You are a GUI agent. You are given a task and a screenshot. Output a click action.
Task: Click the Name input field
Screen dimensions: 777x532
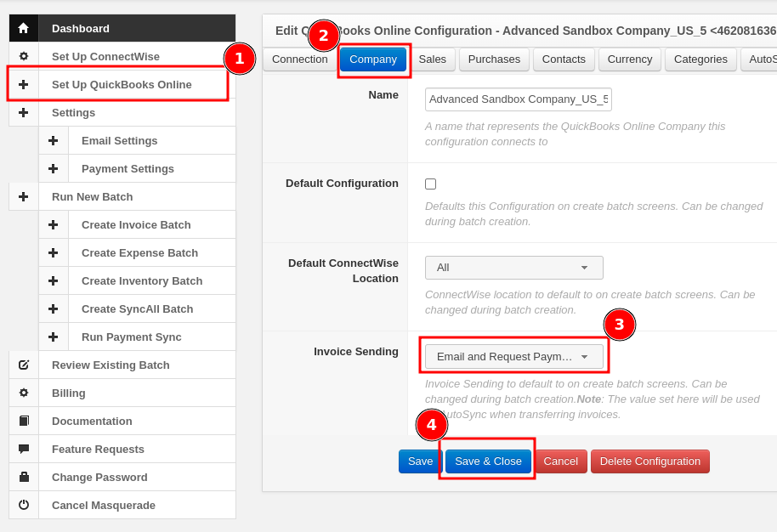point(519,99)
